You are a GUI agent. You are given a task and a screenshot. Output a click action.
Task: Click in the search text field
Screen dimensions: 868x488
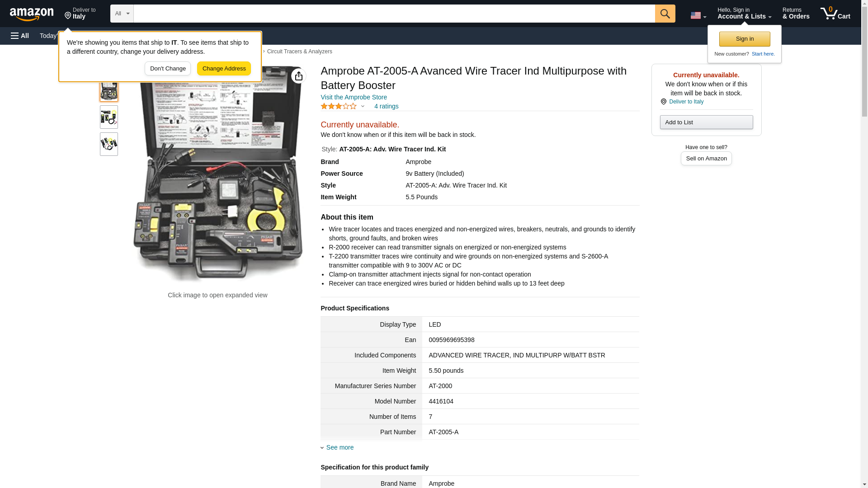coord(393,14)
